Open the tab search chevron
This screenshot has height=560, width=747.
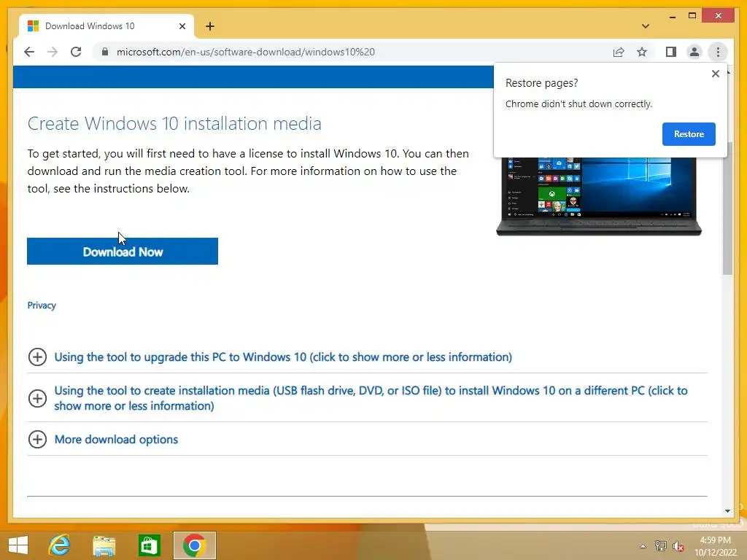(x=646, y=26)
